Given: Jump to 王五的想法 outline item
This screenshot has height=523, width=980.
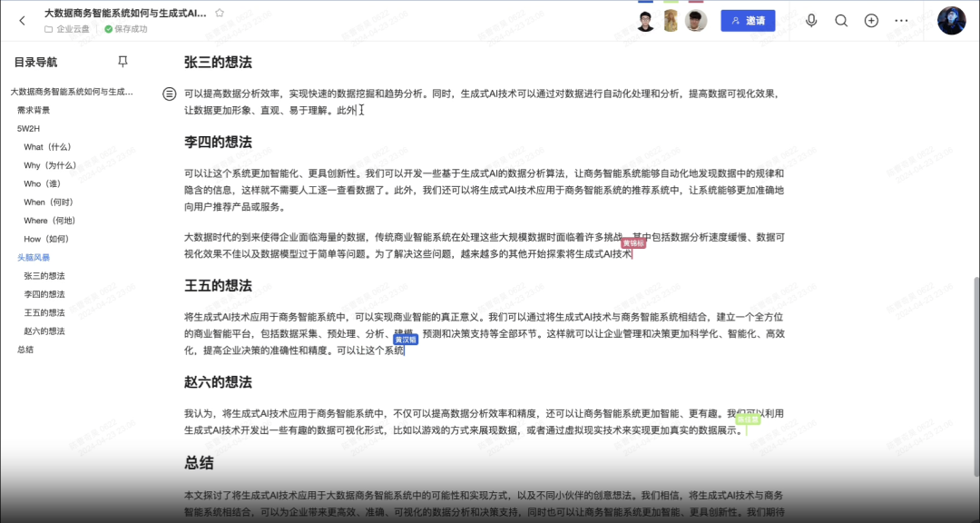Looking at the screenshot, I should [x=44, y=313].
